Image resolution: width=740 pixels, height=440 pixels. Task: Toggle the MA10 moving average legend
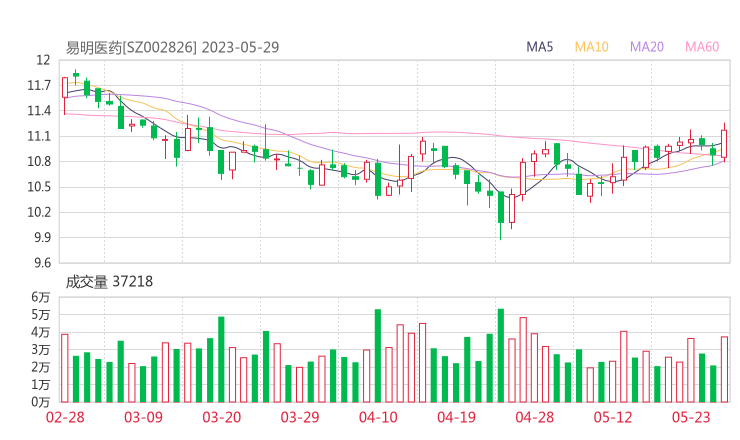[x=592, y=47]
